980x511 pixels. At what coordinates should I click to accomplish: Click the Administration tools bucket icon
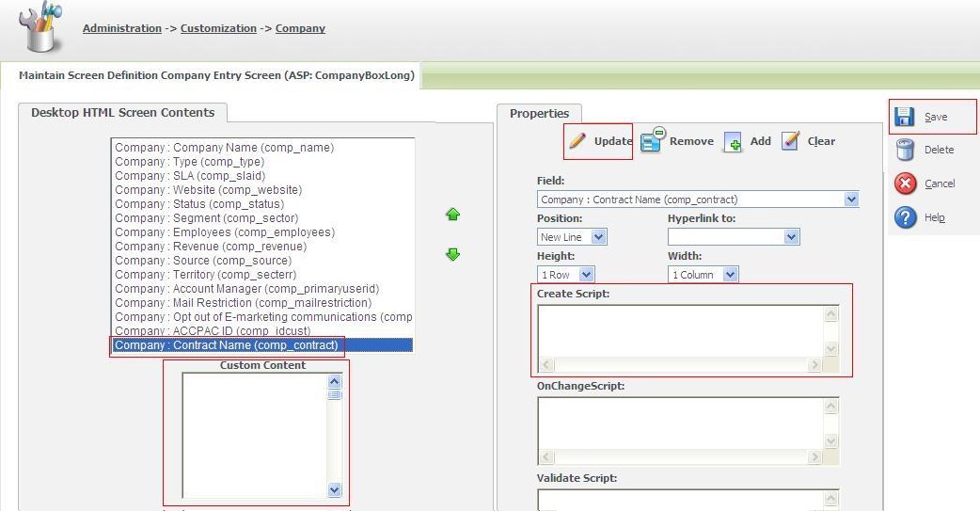(40, 26)
